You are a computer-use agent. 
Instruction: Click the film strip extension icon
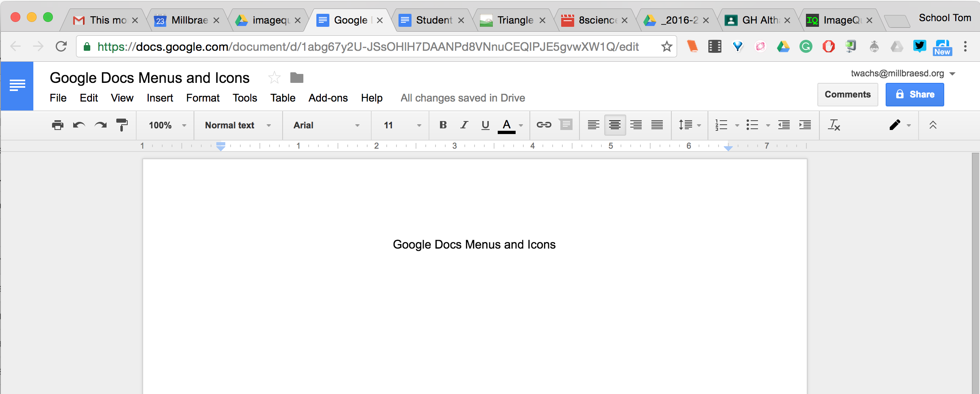(715, 46)
